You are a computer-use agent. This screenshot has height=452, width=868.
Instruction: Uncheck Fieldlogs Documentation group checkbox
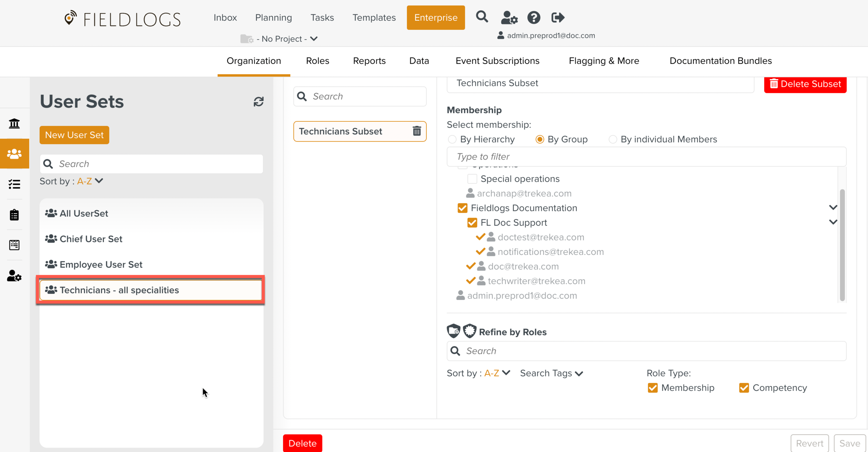[462, 208]
